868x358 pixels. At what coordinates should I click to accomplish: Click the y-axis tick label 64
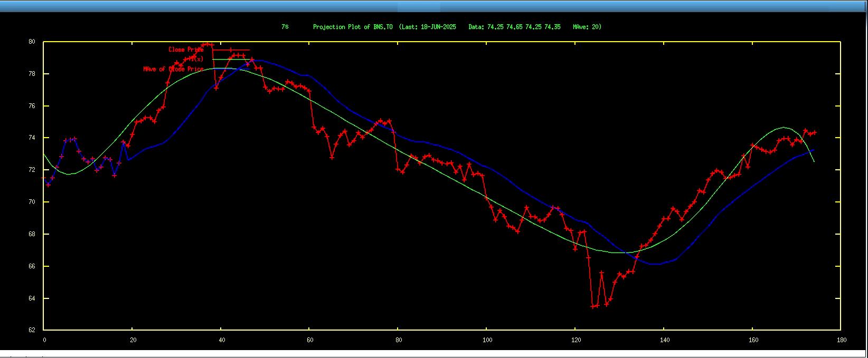click(32, 298)
